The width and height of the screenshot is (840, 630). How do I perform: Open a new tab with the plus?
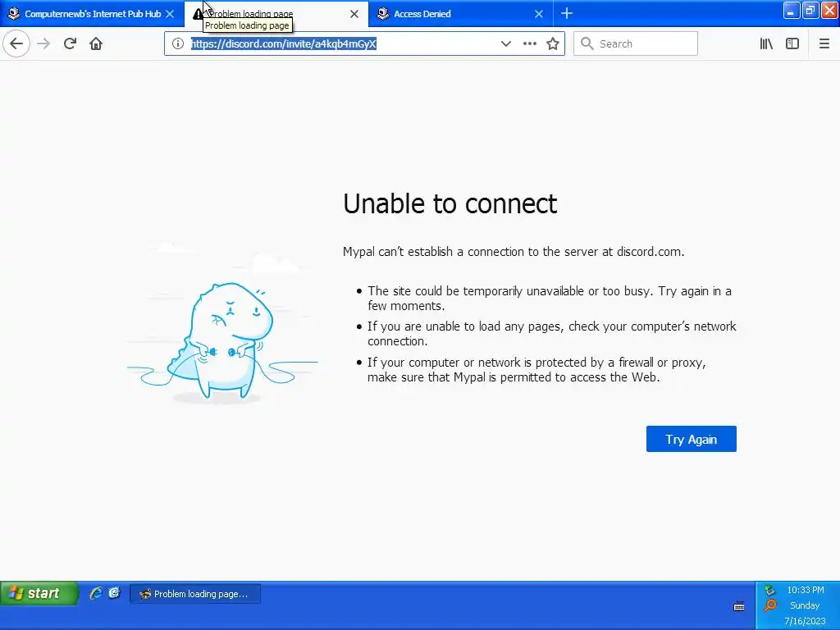(567, 13)
